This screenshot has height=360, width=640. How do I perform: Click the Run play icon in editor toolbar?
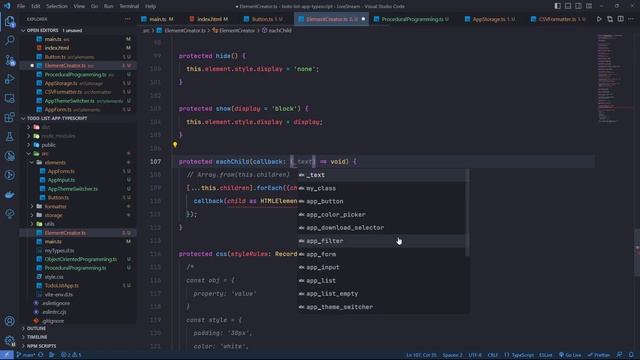coord(599,19)
